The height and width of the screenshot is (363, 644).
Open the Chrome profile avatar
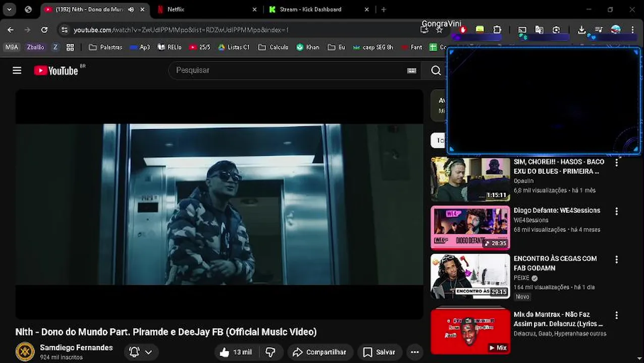click(616, 30)
